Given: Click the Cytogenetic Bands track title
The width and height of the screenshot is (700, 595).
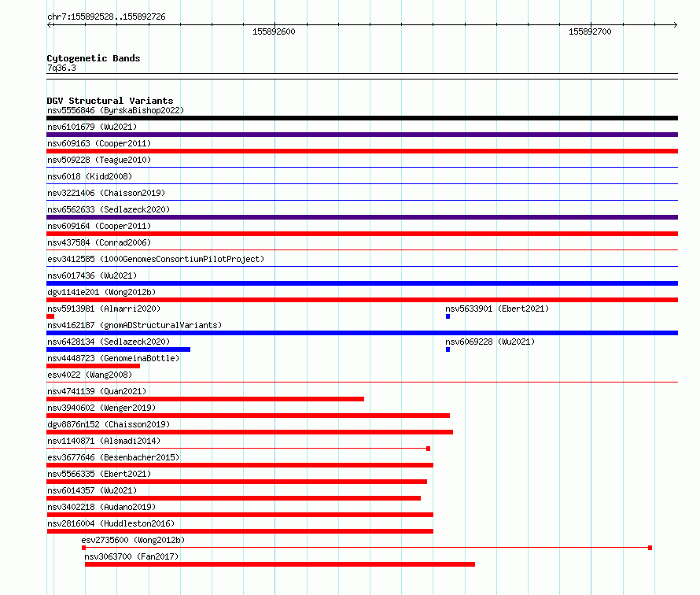Looking at the screenshot, I should click(94, 58).
